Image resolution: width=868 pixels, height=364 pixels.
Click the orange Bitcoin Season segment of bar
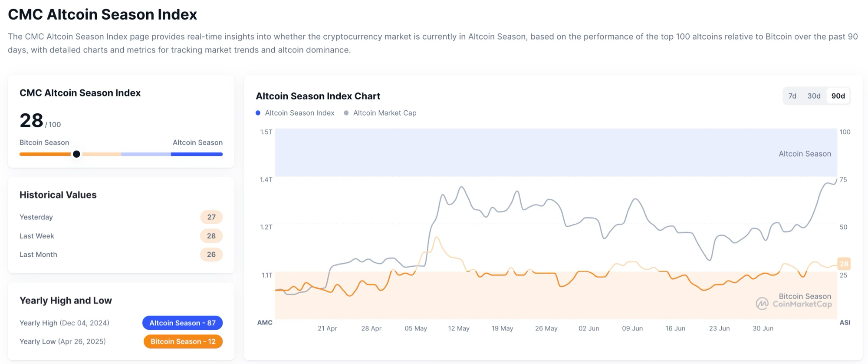45,154
